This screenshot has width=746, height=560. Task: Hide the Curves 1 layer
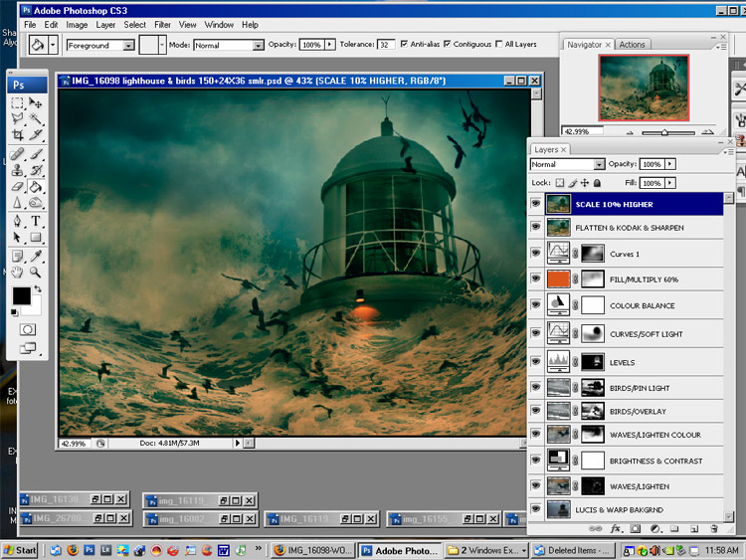(536, 254)
